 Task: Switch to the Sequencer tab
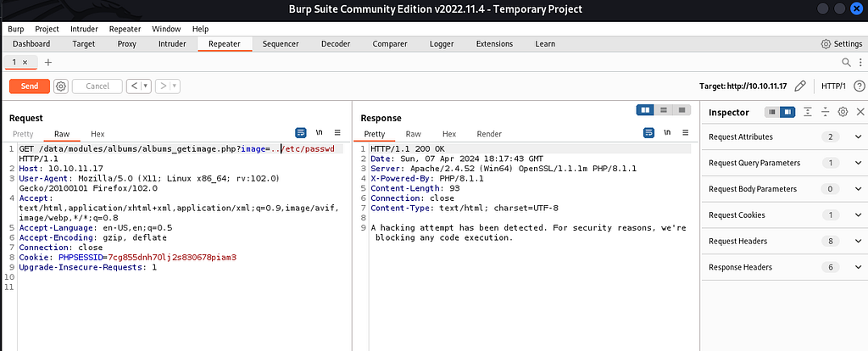click(x=281, y=44)
